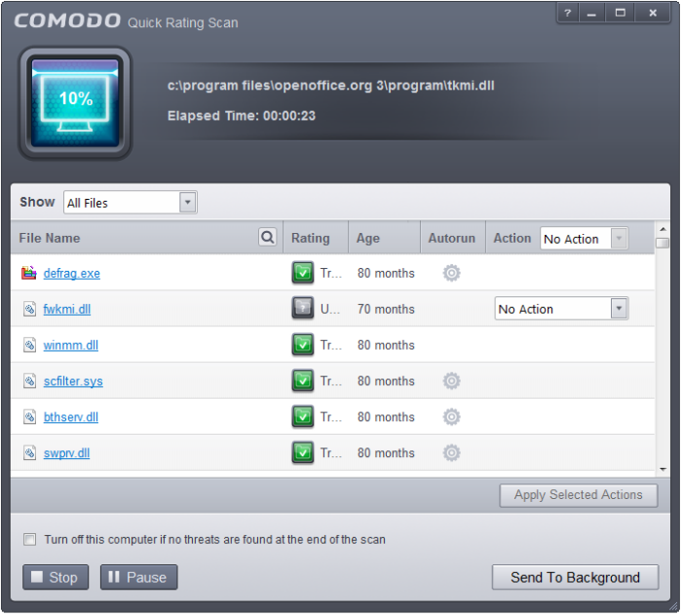
Task: Sort by the Autorun column header
Action: [x=451, y=238]
